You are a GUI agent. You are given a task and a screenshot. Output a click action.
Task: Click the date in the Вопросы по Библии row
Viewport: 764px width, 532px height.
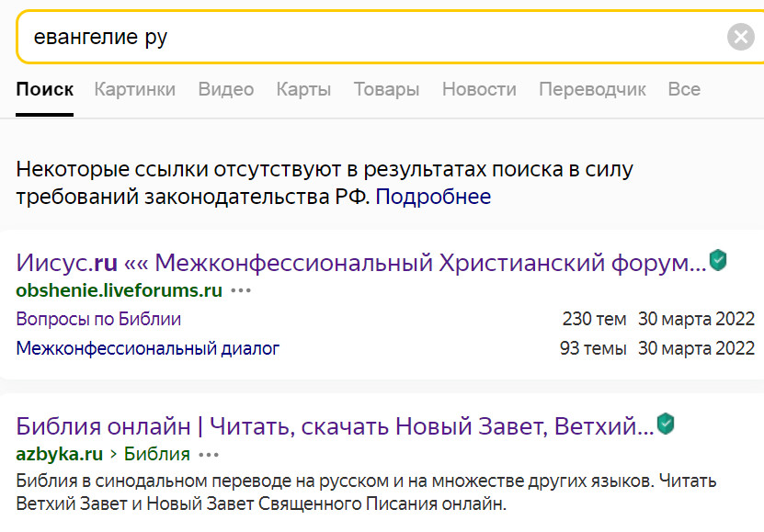point(696,320)
